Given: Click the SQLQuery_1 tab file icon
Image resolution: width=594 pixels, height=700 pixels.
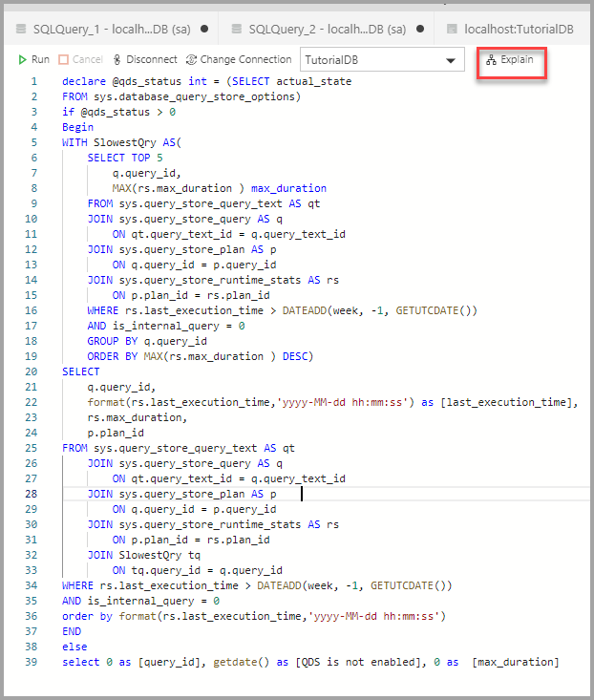Looking at the screenshot, I should coord(21,29).
